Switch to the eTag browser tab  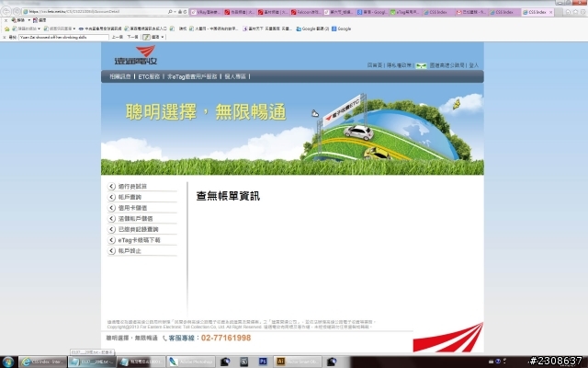pos(405,12)
